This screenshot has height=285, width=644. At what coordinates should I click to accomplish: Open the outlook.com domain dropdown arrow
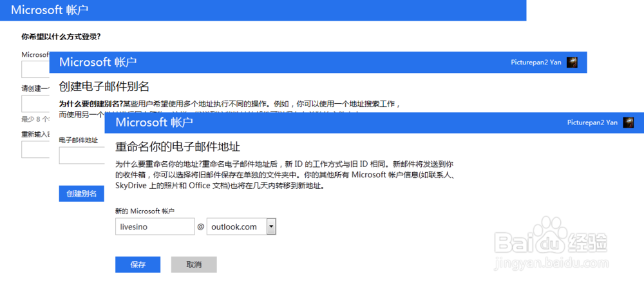click(x=271, y=226)
